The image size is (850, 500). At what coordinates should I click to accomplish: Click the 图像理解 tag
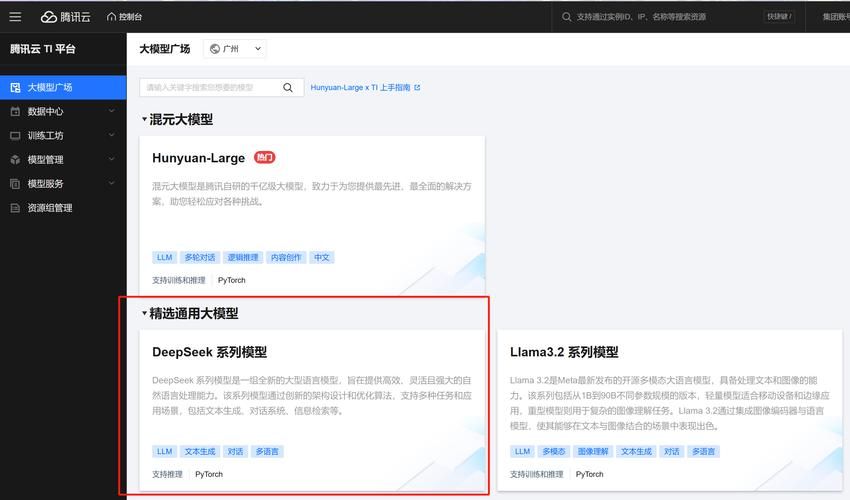(593, 451)
